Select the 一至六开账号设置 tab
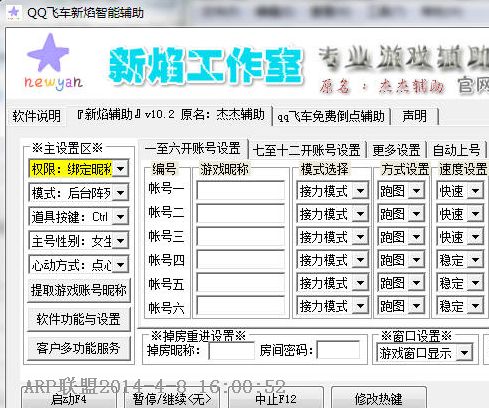Viewport: 489px width, 408px height. click(x=193, y=149)
